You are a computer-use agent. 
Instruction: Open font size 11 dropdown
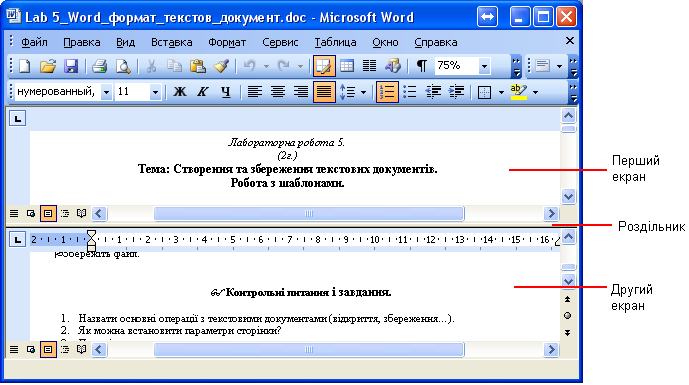point(155,93)
